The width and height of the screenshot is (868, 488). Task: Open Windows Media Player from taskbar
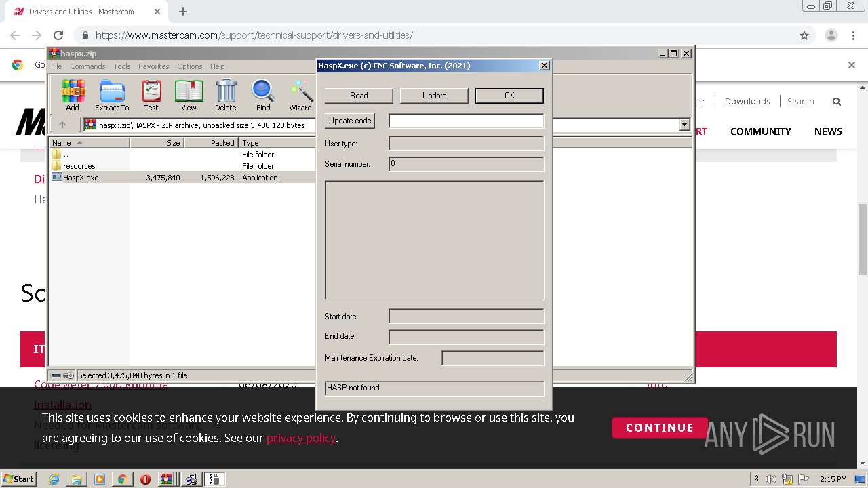[100, 479]
